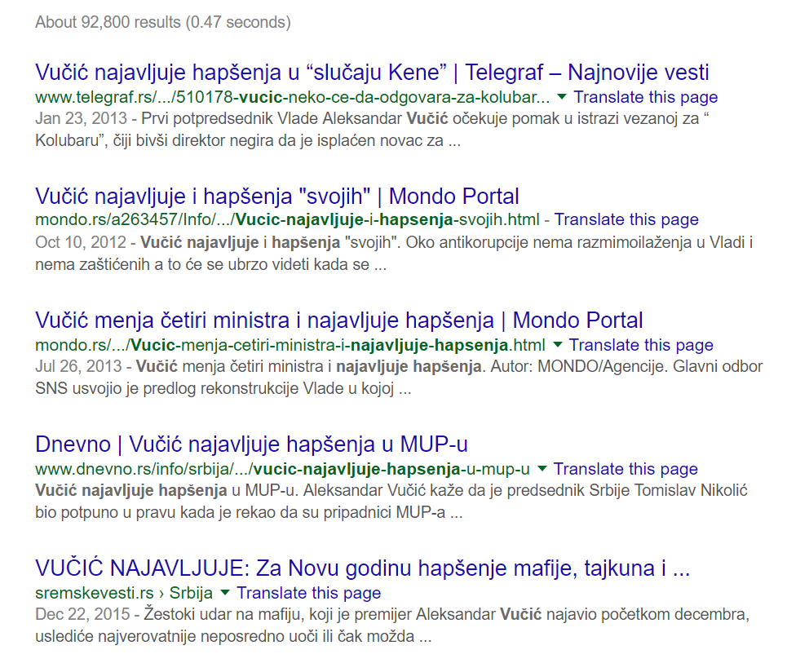Viewport: 809px width, 672px height.
Task: Click the www.telegraf.rs green URL text
Action: coord(293,97)
